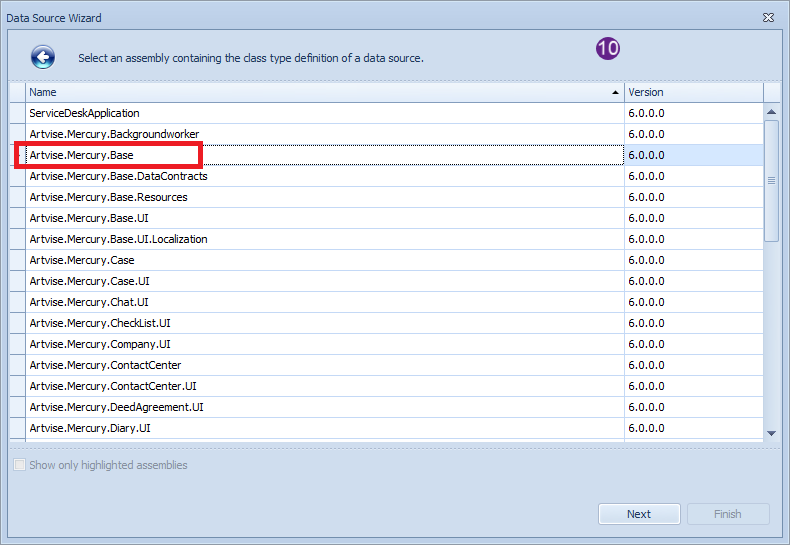Click the vertical scrollbar thumb
The height and width of the screenshot is (545, 790).
(x=771, y=181)
